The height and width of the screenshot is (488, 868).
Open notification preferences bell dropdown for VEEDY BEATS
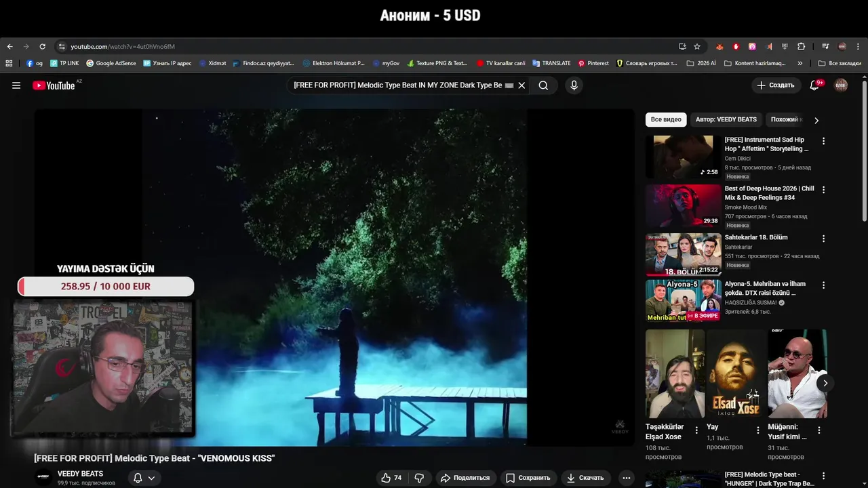click(x=144, y=478)
